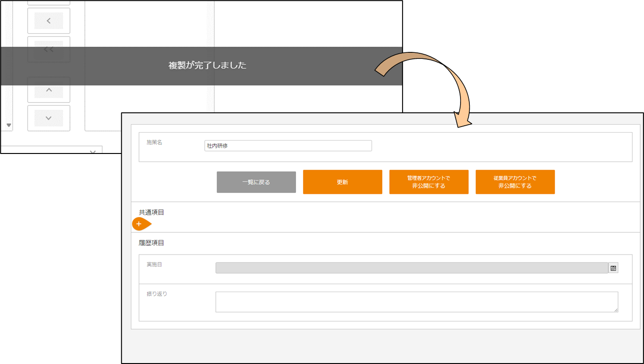Open the calendar picker for 実施日
Screen dimensions: 644x364
click(613, 268)
